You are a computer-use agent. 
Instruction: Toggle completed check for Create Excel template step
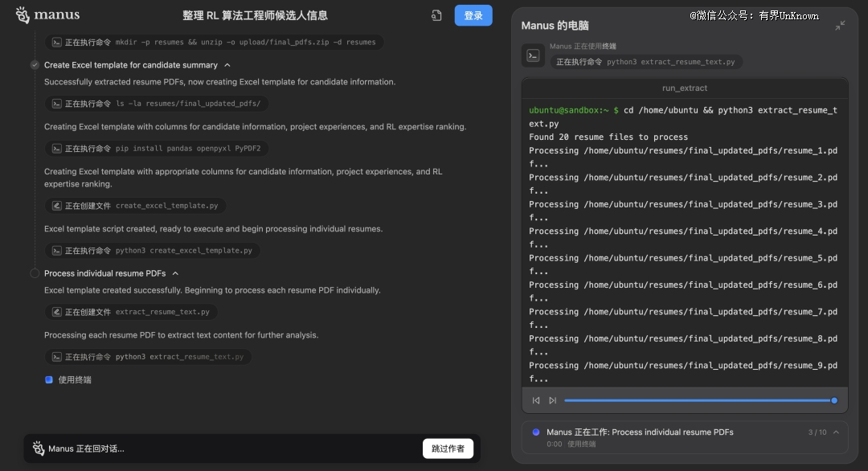35,65
